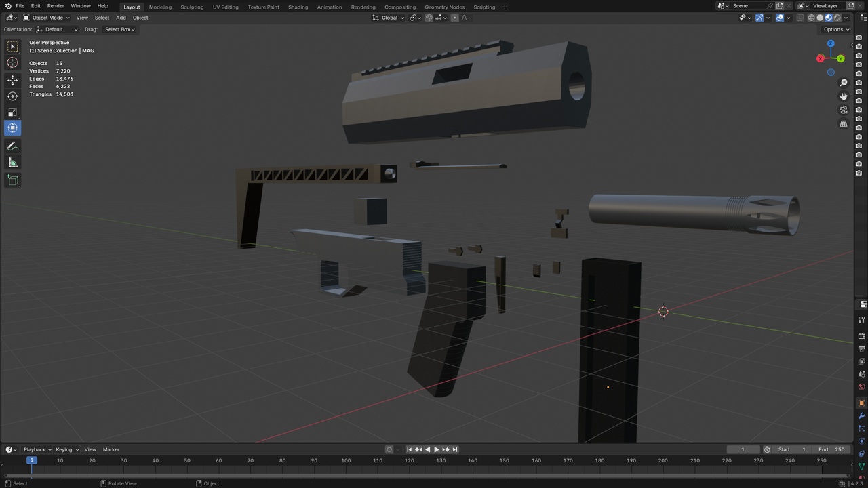The width and height of the screenshot is (868, 488).
Task: Toggle proportional editing in header
Action: pyautogui.click(x=455, y=18)
